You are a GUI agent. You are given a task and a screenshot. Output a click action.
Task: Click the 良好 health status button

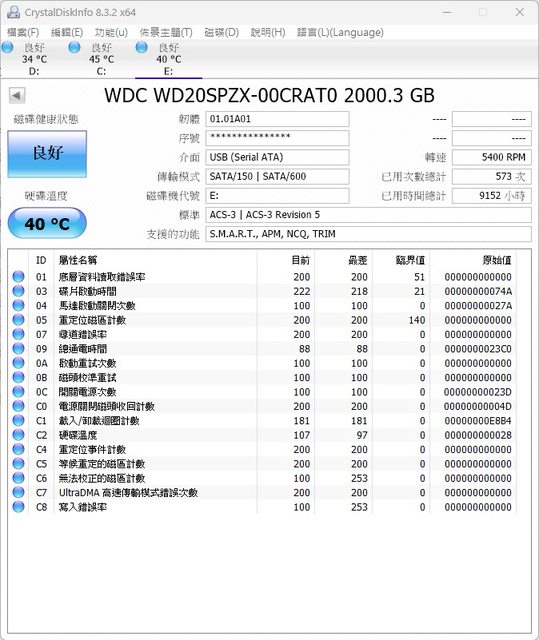pyautogui.click(x=47, y=154)
